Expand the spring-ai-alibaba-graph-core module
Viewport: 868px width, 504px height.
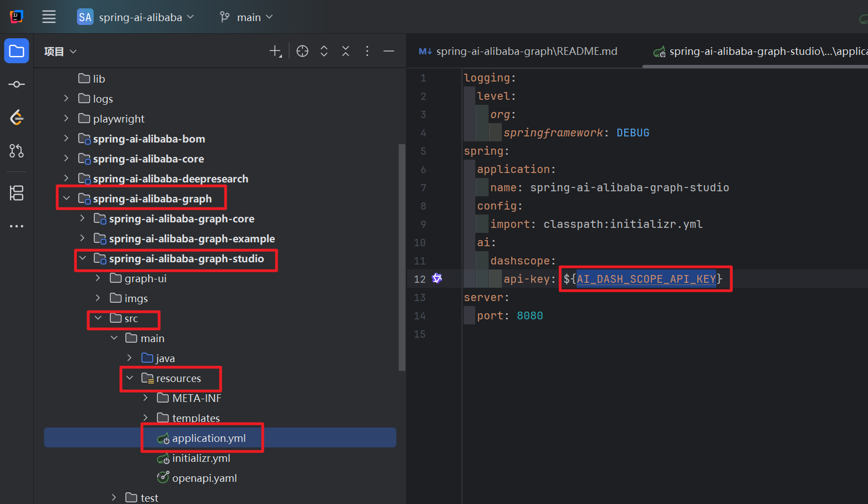pyautogui.click(x=82, y=218)
